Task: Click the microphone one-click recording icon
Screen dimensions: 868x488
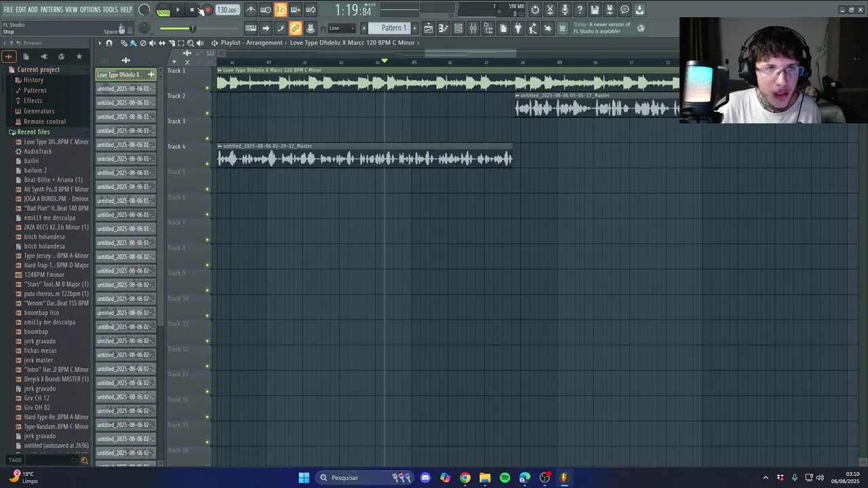Action: 565,9
